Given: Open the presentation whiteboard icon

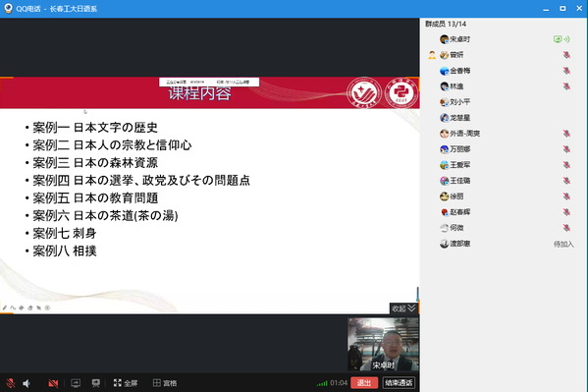Looking at the screenshot, I should pos(96,383).
